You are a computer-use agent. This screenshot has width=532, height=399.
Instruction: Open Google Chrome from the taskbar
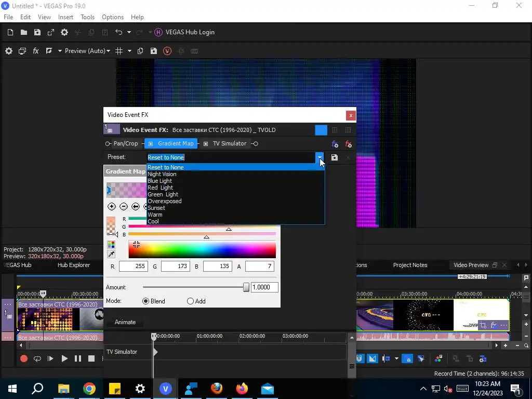click(89, 389)
